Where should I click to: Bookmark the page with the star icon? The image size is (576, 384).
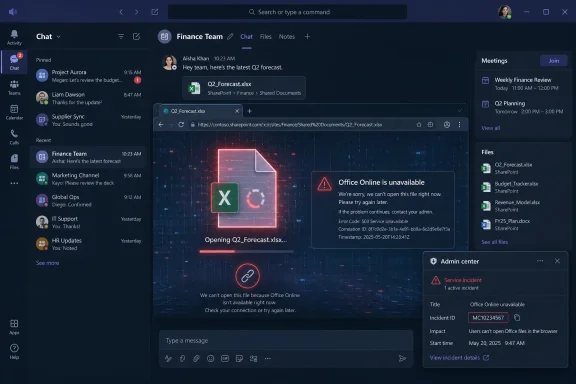click(419, 125)
